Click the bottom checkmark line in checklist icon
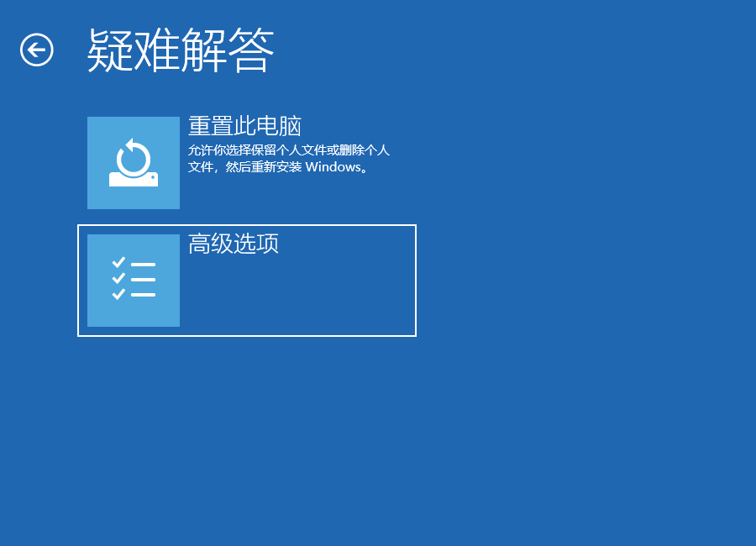Viewport: 756px width, 546px height. (143, 295)
